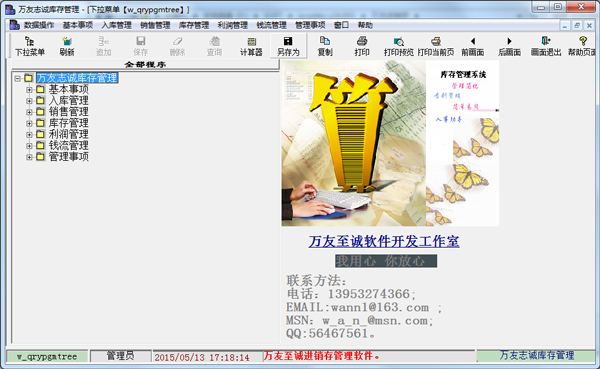Click the folder icon beside 钱流管理
Viewport: 600px width, 369px height.
pos(41,145)
